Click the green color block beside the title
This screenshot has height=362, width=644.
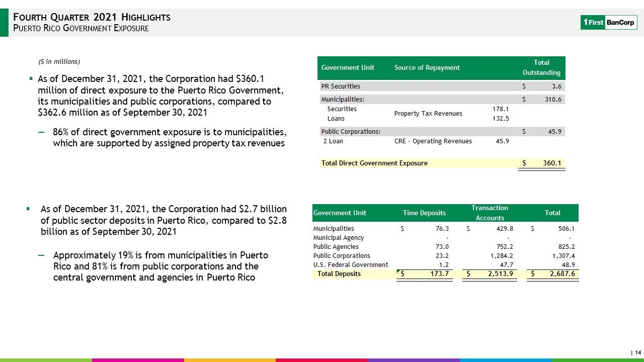pos(4,23)
